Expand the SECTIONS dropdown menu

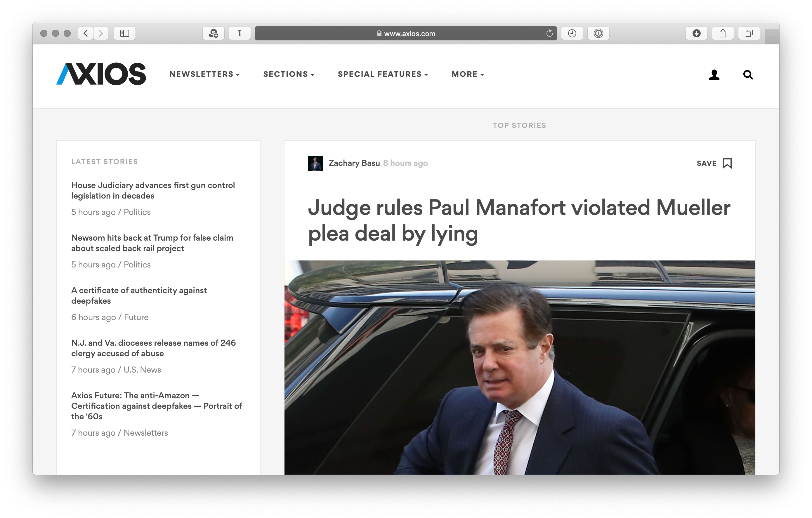click(x=289, y=74)
